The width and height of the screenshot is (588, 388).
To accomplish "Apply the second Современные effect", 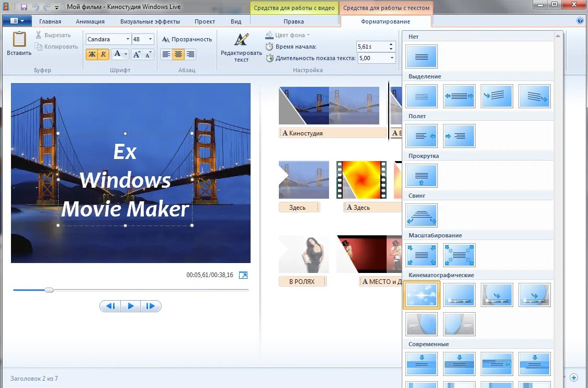I will tap(459, 363).
